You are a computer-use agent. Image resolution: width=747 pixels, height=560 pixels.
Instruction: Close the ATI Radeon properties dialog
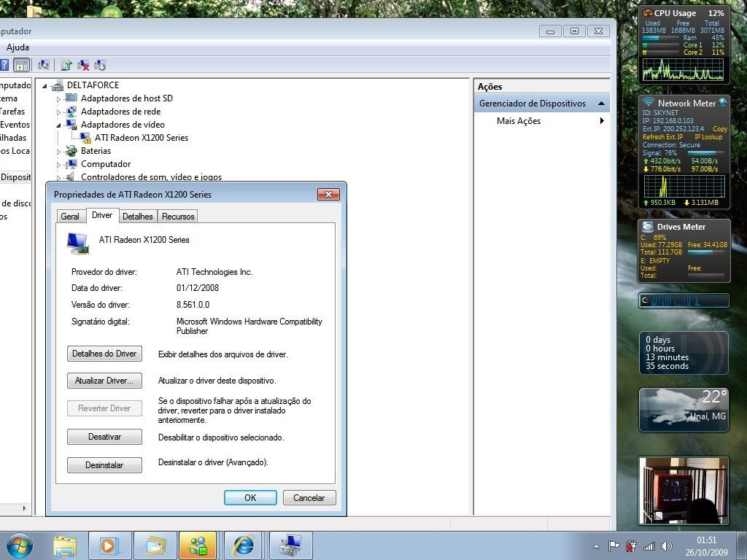click(329, 194)
